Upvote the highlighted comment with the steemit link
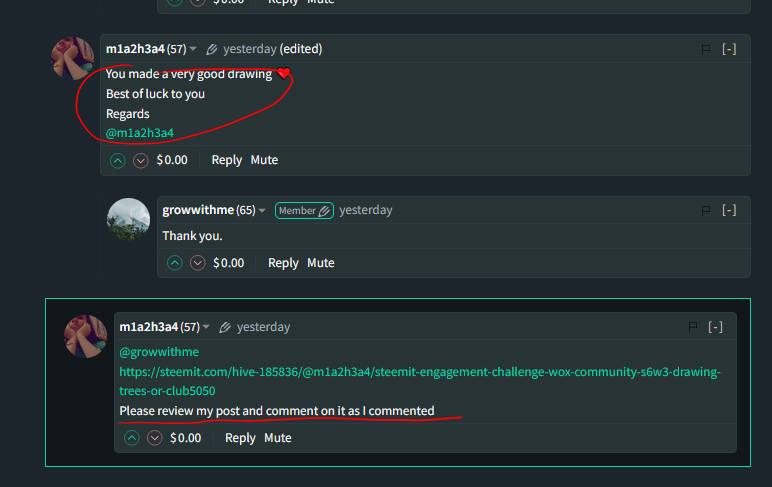Image resolution: width=772 pixels, height=487 pixels. click(131, 438)
